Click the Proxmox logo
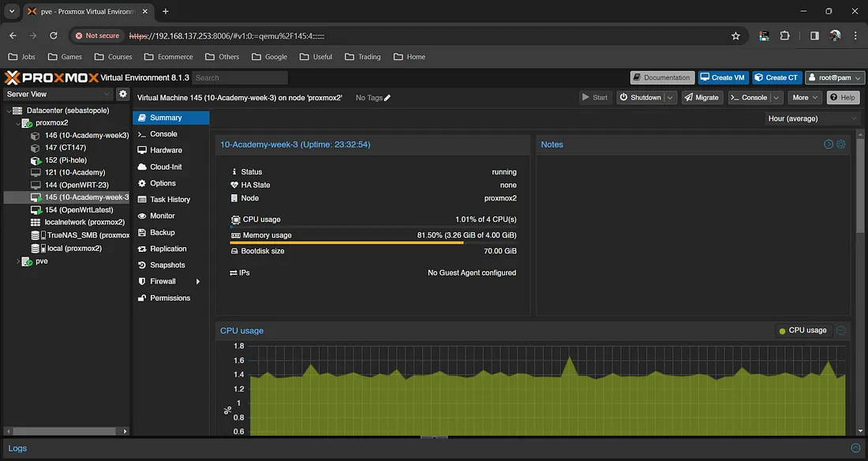This screenshot has width=868, height=461. point(52,77)
